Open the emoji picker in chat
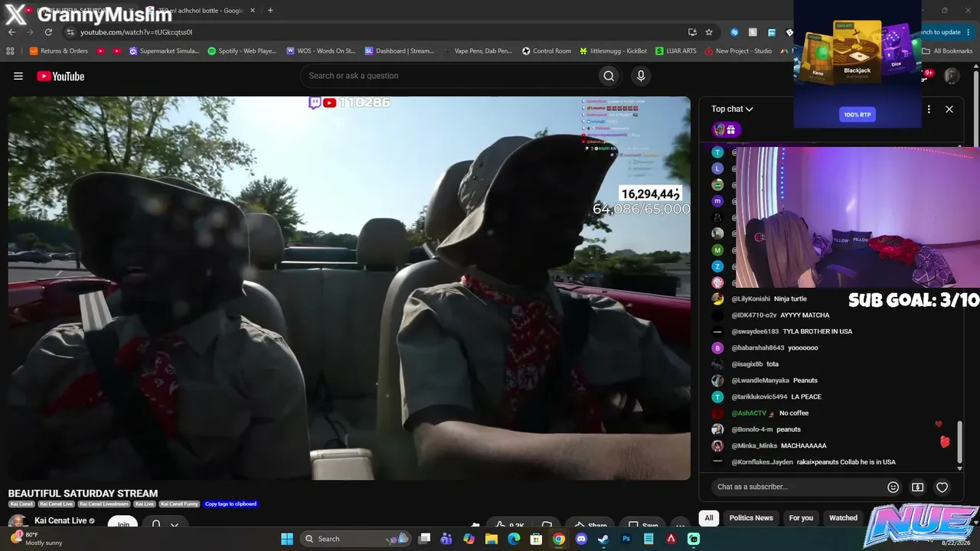The width and height of the screenshot is (980, 551). (x=893, y=487)
